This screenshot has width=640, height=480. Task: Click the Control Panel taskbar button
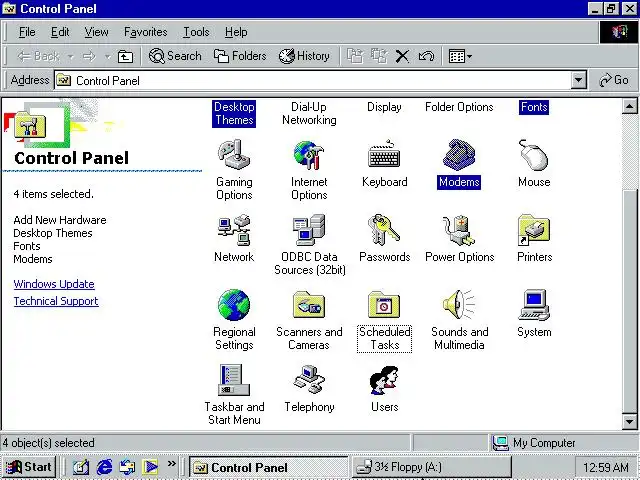click(x=269, y=467)
